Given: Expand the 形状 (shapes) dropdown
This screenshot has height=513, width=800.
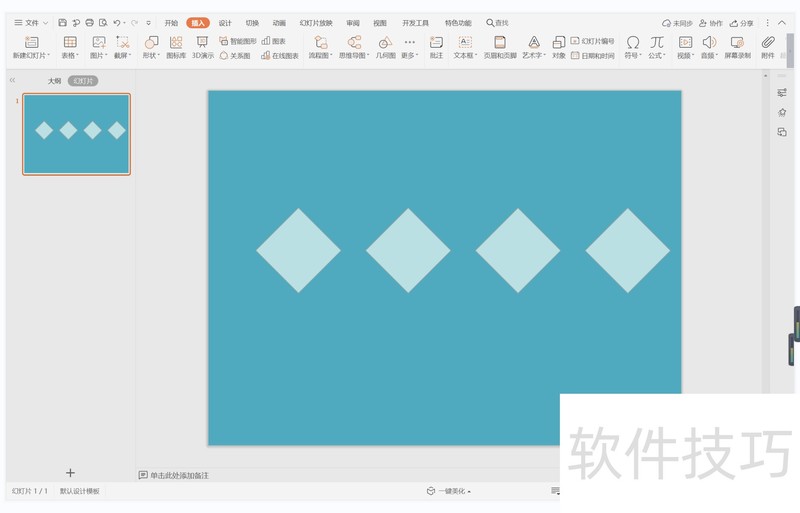Looking at the screenshot, I should pos(151,47).
